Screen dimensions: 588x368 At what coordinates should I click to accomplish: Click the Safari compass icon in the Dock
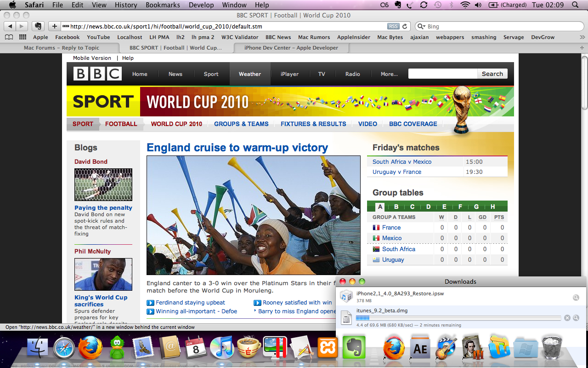click(64, 348)
